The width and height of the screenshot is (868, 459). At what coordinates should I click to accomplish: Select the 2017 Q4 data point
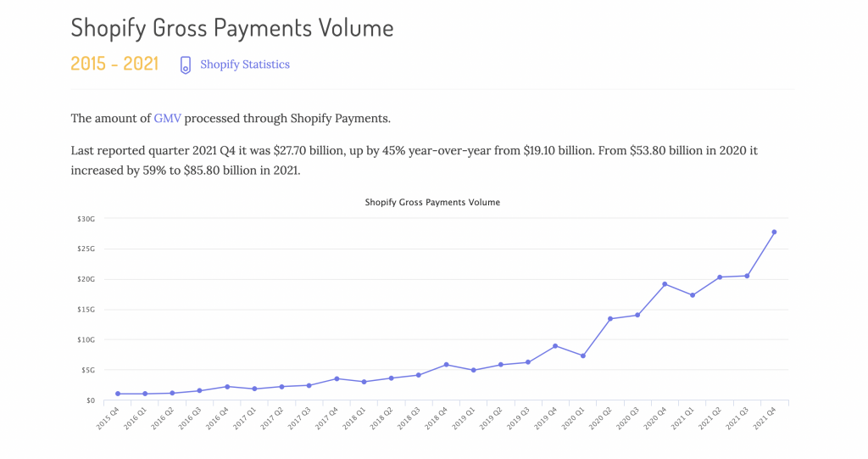[337, 378]
